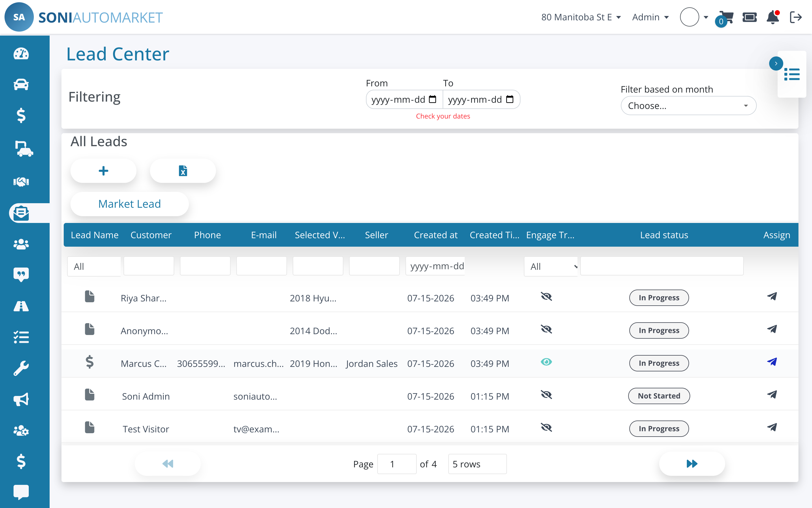The image size is (812, 508).
Task: Open the 5 rows page size selector
Action: 477,464
